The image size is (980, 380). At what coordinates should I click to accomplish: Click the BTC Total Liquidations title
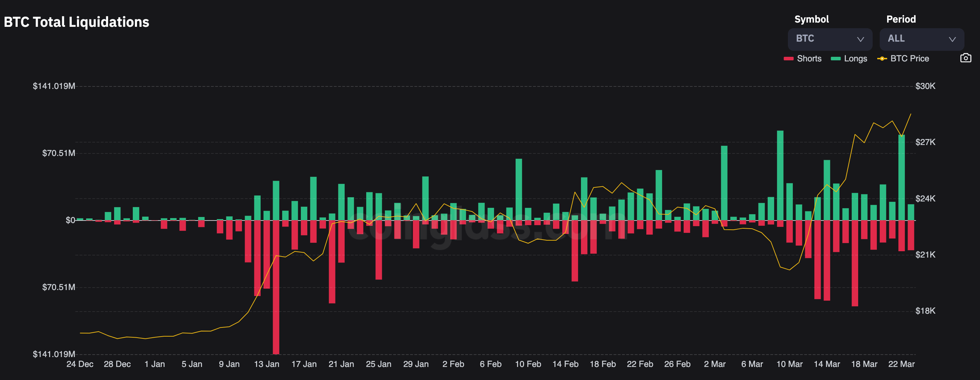tap(77, 22)
